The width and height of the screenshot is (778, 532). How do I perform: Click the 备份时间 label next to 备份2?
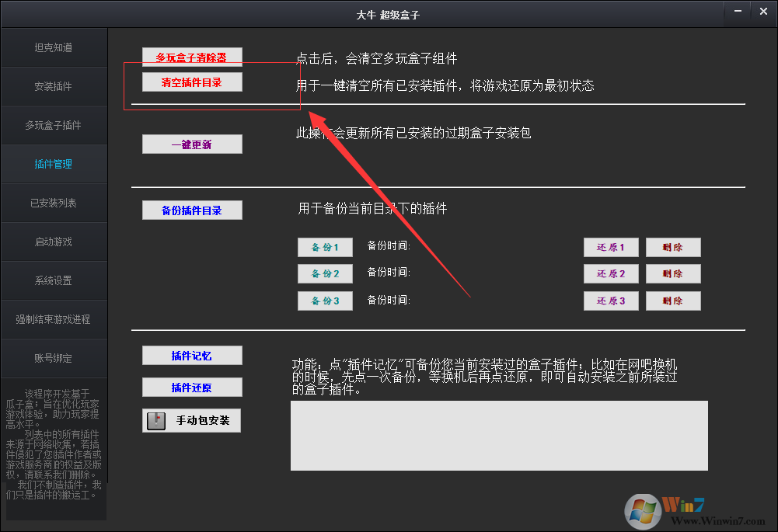pos(389,272)
